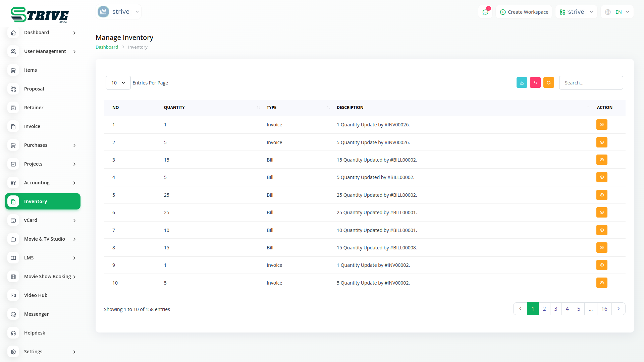The height and width of the screenshot is (362, 644).
Task: Open the chat messages notification icon
Action: (x=485, y=12)
